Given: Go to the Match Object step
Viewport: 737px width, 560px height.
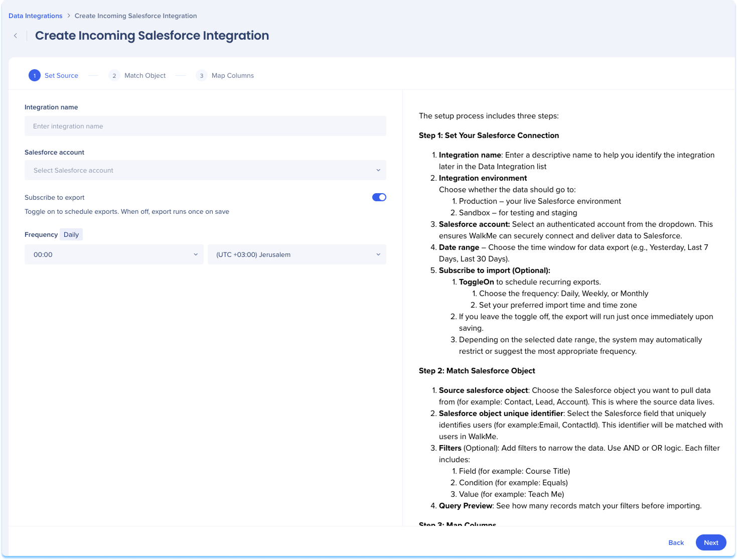Looking at the screenshot, I should (145, 76).
